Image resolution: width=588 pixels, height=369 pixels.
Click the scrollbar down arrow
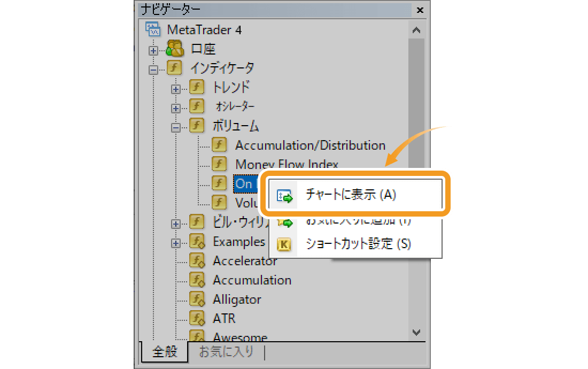point(416,332)
